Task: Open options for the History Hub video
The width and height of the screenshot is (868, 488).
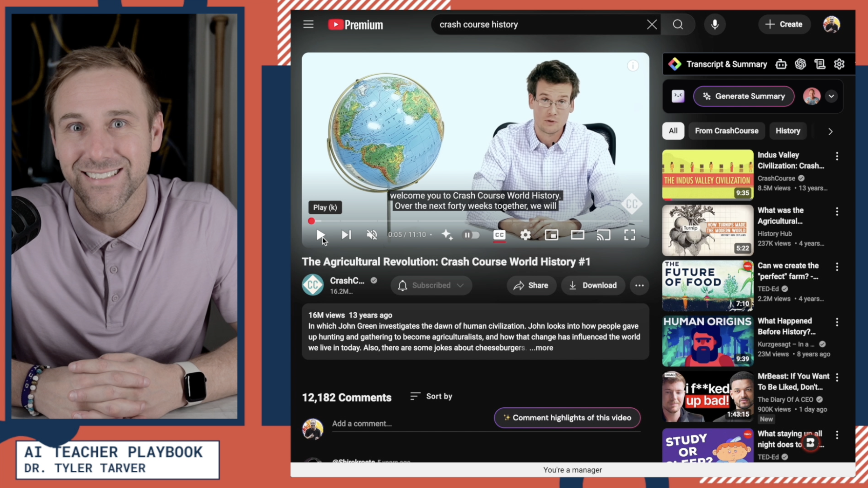Action: [x=837, y=212]
